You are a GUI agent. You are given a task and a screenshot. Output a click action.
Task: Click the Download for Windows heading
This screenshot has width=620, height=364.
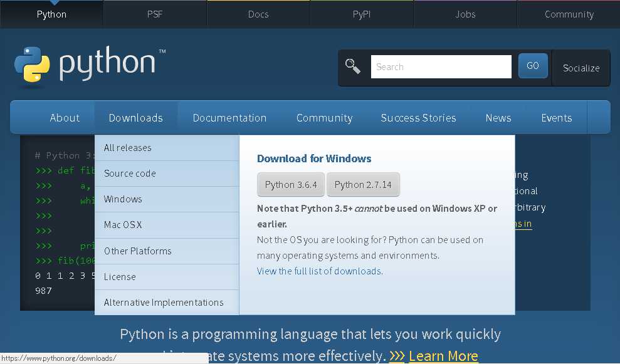[314, 159]
